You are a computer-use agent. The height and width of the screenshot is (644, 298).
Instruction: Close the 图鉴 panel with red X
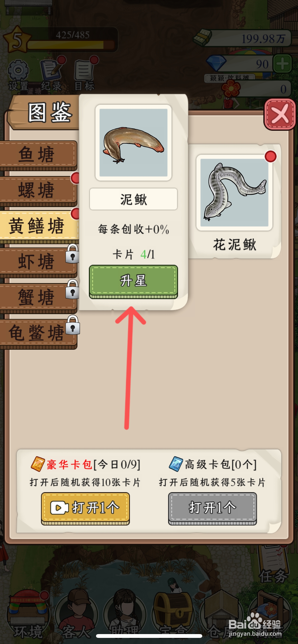click(x=280, y=114)
